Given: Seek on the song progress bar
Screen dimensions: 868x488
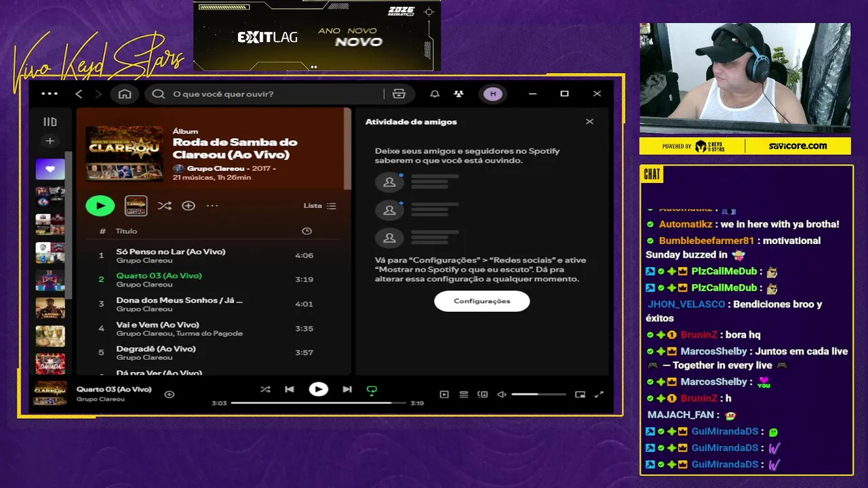Looking at the screenshot, I should (x=318, y=403).
